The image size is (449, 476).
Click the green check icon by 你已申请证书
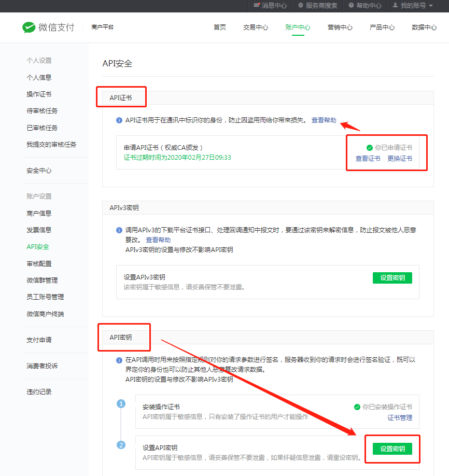[370, 148]
